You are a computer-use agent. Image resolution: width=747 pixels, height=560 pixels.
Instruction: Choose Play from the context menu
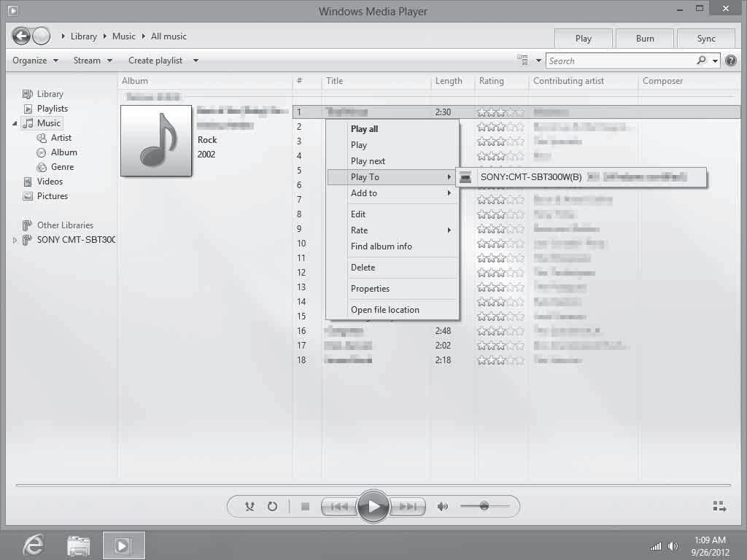tap(392, 145)
